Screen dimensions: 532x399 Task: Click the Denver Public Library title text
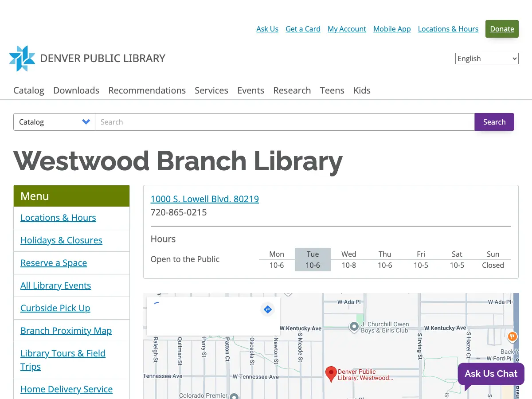pyautogui.click(x=102, y=59)
